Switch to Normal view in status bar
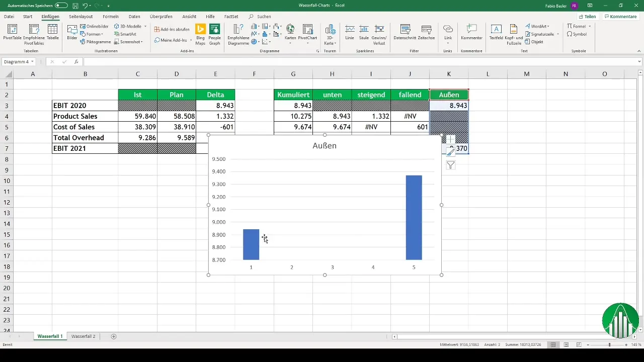This screenshot has height=362, width=644. pos(553,345)
